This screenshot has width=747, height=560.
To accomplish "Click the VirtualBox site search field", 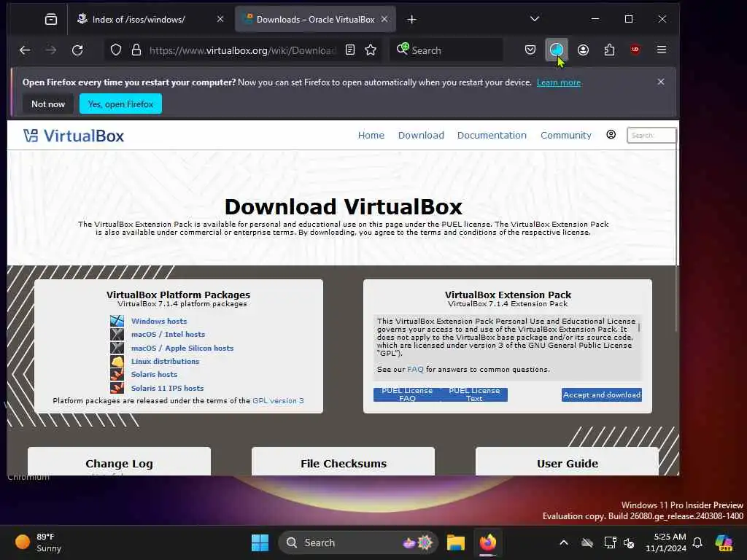I will point(651,135).
